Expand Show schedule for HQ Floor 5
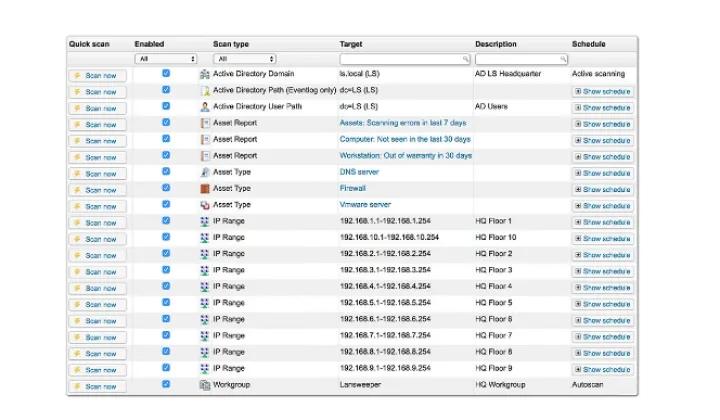The width and height of the screenshot is (720, 420). (x=602, y=303)
